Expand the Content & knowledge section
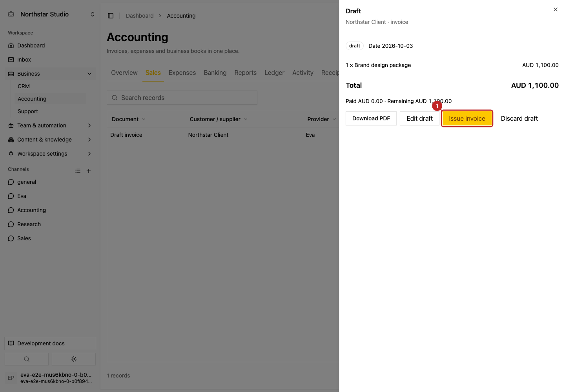The image size is (565, 392). pos(89,140)
